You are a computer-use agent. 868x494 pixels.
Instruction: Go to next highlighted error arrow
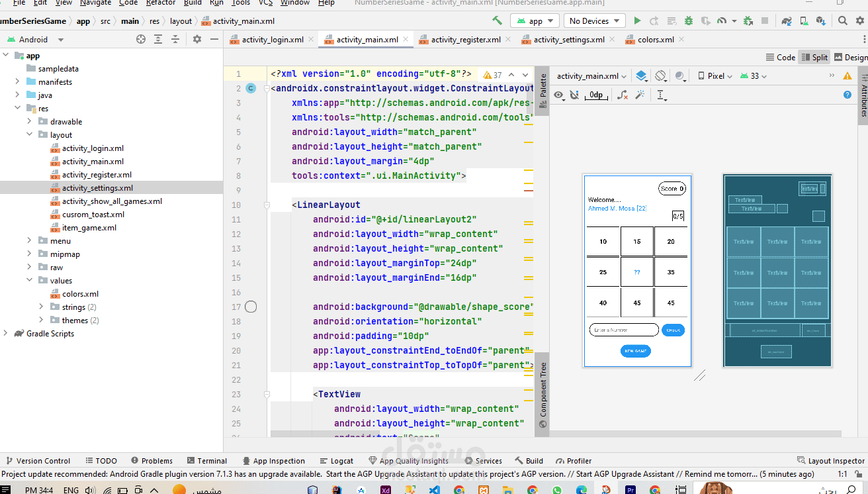[x=525, y=75]
